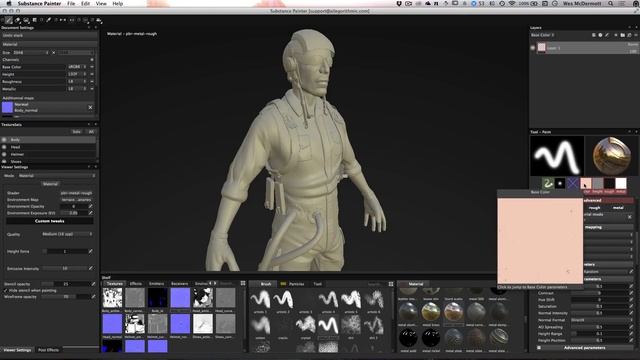Adjust the Height force slider

(64, 251)
